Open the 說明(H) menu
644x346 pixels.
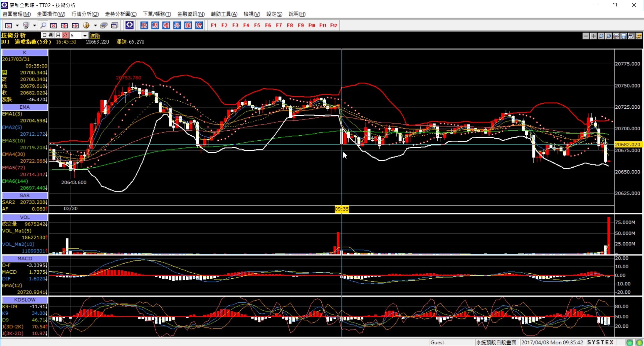click(297, 14)
